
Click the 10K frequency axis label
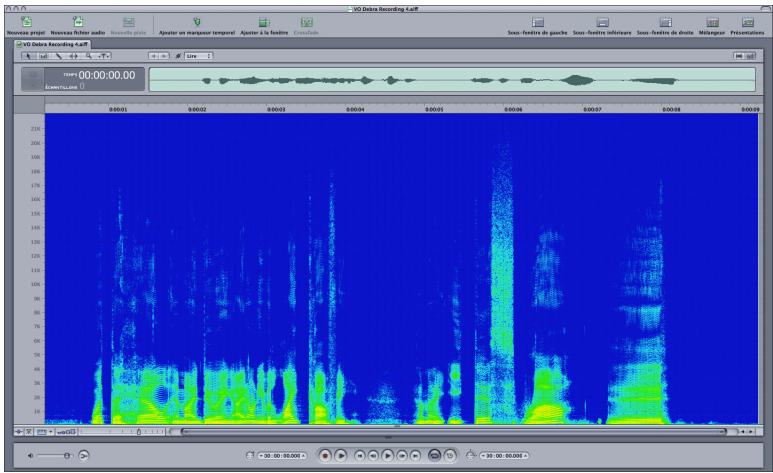click(x=35, y=284)
